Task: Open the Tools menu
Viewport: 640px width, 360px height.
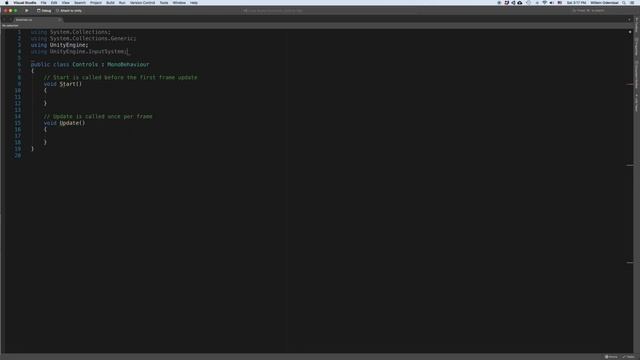Action: 164,2
